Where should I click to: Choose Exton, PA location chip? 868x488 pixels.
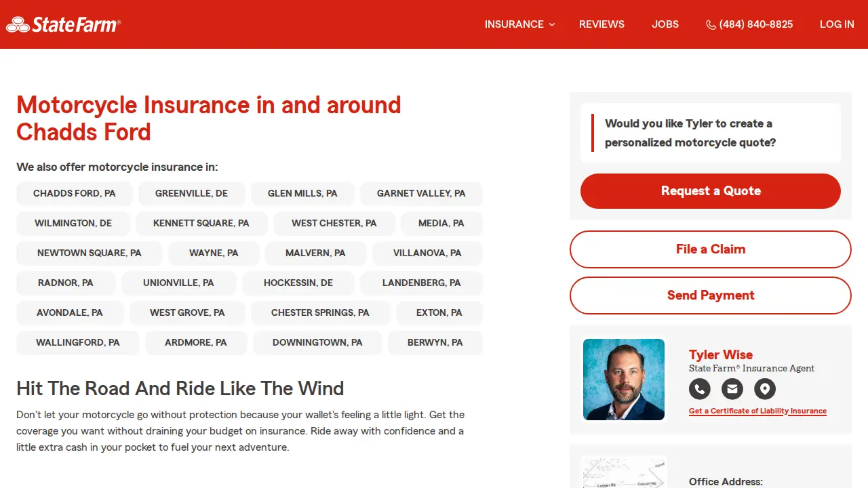[x=439, y=312]
